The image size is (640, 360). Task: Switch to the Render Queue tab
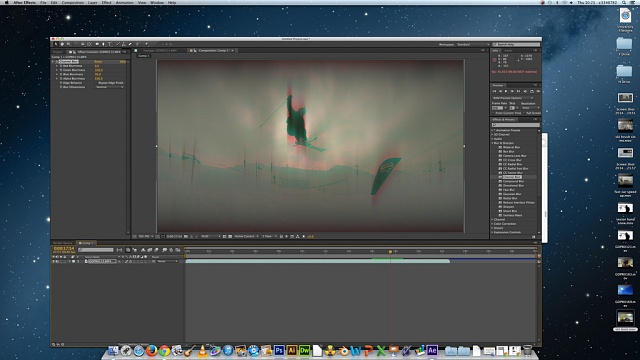tap(62, 243)
